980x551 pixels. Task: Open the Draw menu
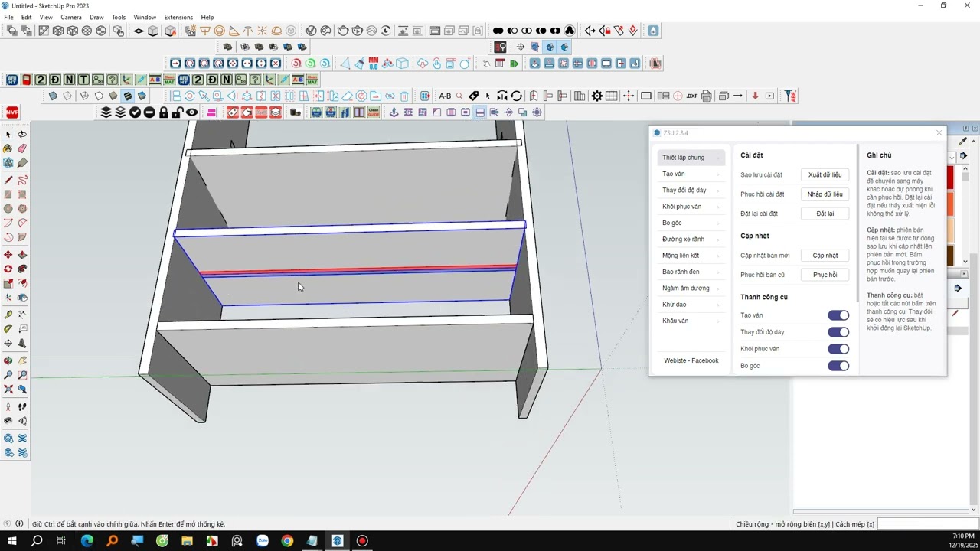point(96,17)
